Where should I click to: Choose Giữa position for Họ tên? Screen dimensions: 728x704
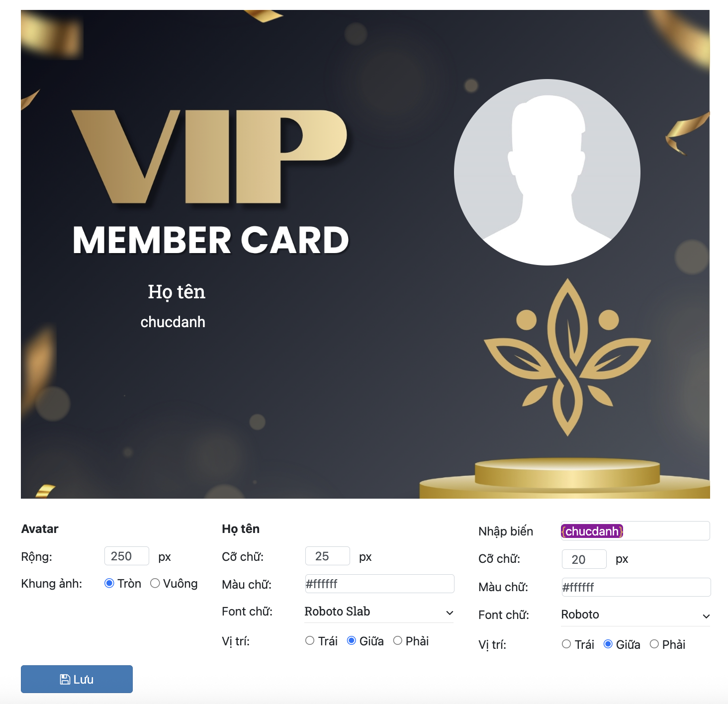click(x=352, y=641)
